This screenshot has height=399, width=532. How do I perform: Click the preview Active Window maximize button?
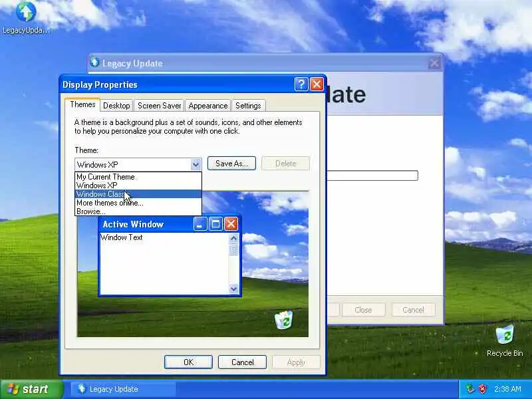[215, 224]
